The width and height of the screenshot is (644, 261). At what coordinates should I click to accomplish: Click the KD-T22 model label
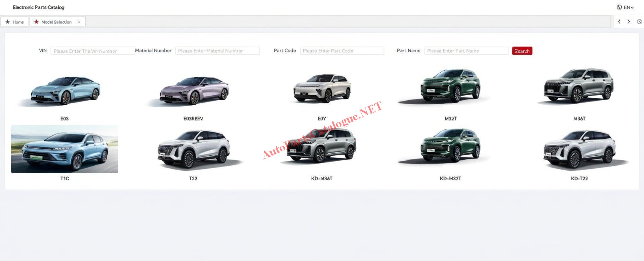tap(579, 179)
